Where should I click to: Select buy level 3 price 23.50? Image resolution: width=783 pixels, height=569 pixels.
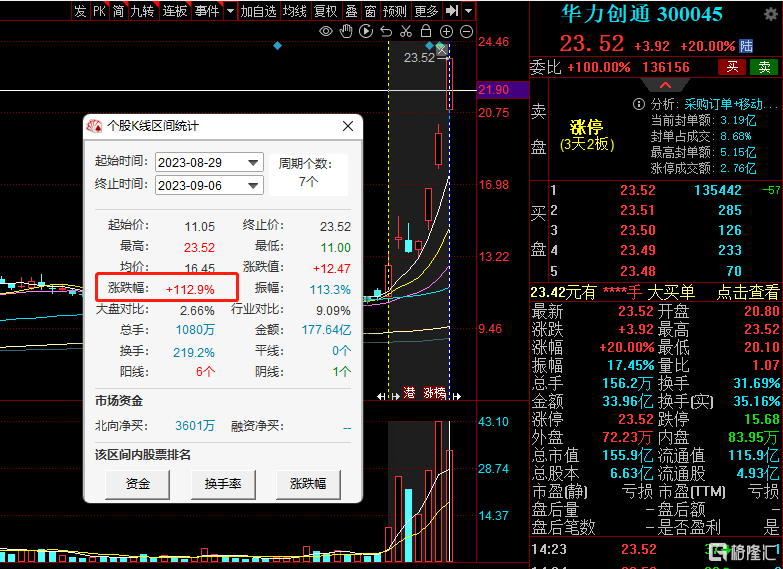(x=638, y=230)
